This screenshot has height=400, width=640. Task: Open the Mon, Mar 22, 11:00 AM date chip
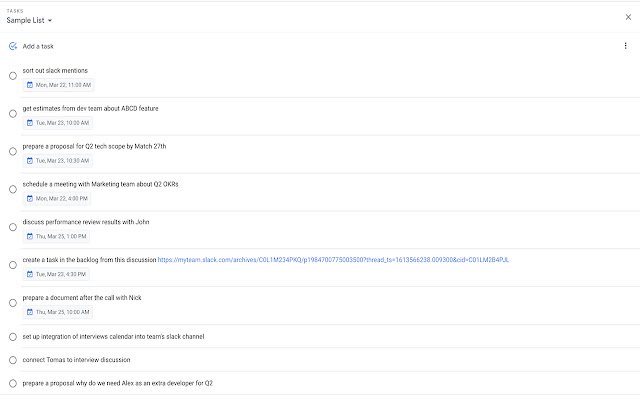pos(58,85)
